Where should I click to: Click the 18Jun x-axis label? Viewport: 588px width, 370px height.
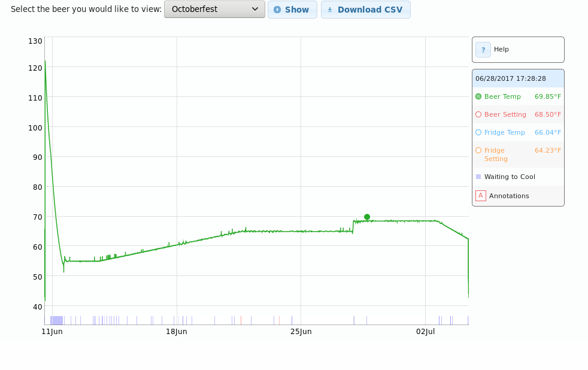click(x=177, y=332)
